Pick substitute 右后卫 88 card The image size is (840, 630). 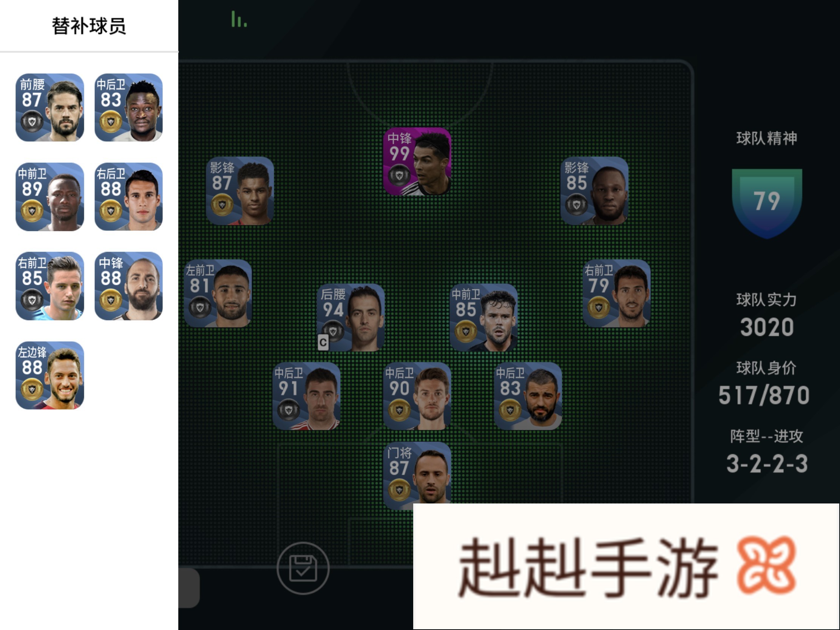click(129, 197)
